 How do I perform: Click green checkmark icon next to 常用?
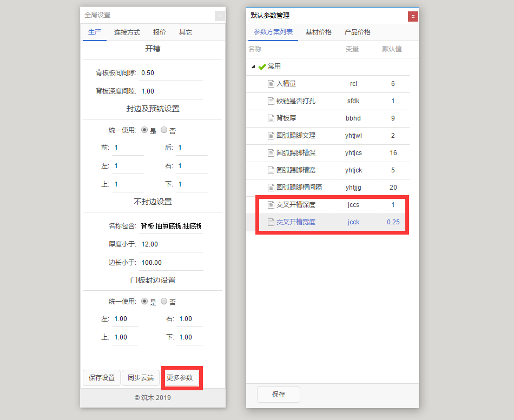262,66
